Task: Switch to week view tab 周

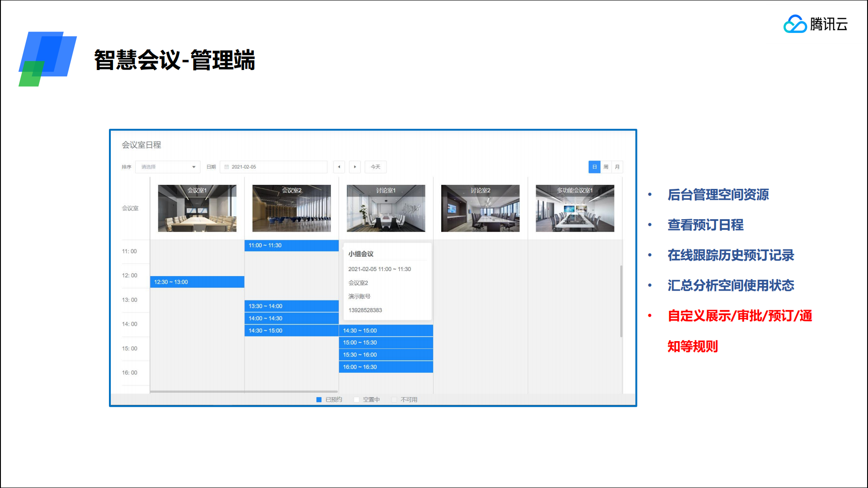Action: click(x=606, y=167)
